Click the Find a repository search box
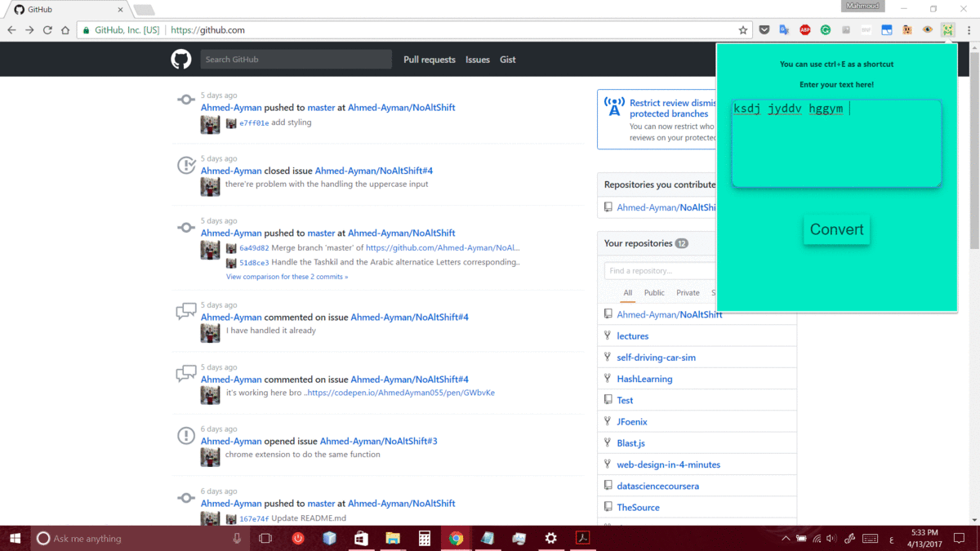 (660, 270)
